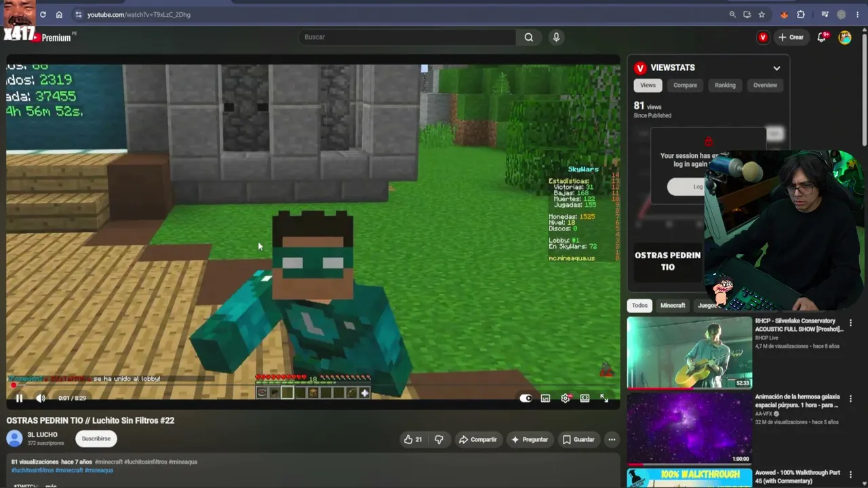Open more actions menu below the video

click(612, 439)
